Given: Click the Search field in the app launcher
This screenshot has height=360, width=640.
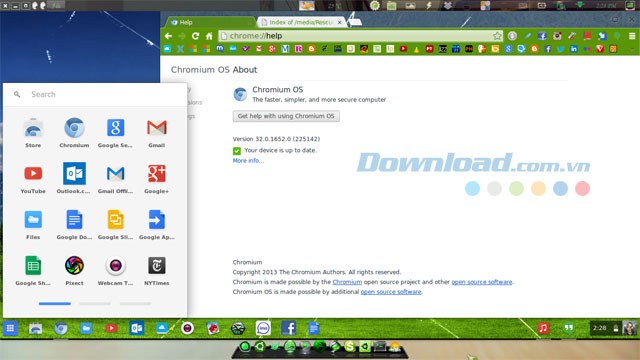Looking at the screenshot, I should [x=95, y=94].
